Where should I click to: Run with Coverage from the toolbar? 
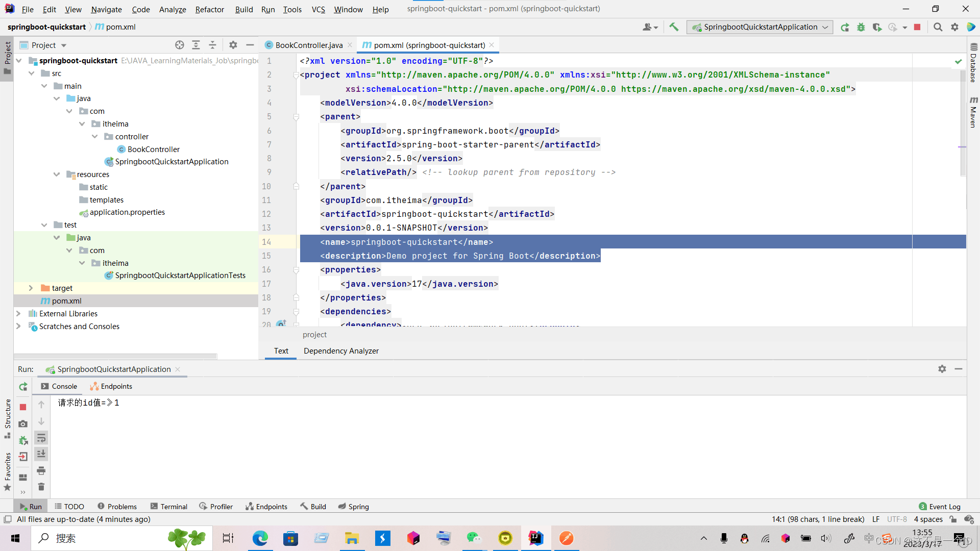coord(877,27)
